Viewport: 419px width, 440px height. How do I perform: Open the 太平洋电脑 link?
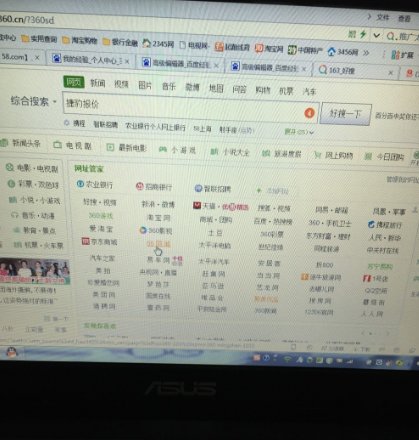215,246
